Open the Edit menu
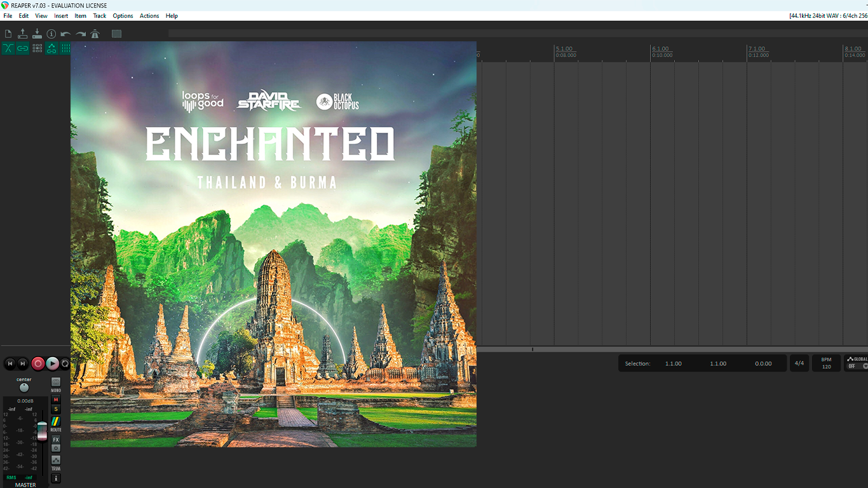 point(24,16)
